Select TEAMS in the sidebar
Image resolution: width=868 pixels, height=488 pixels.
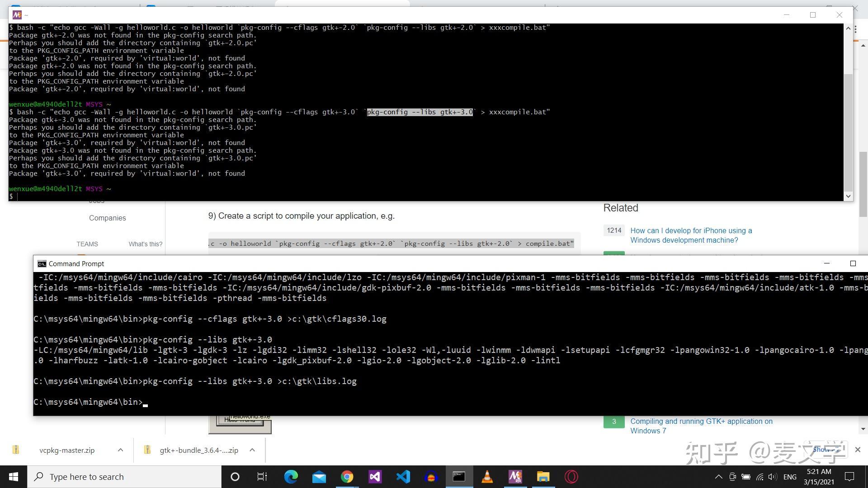(x=87, y=244)
